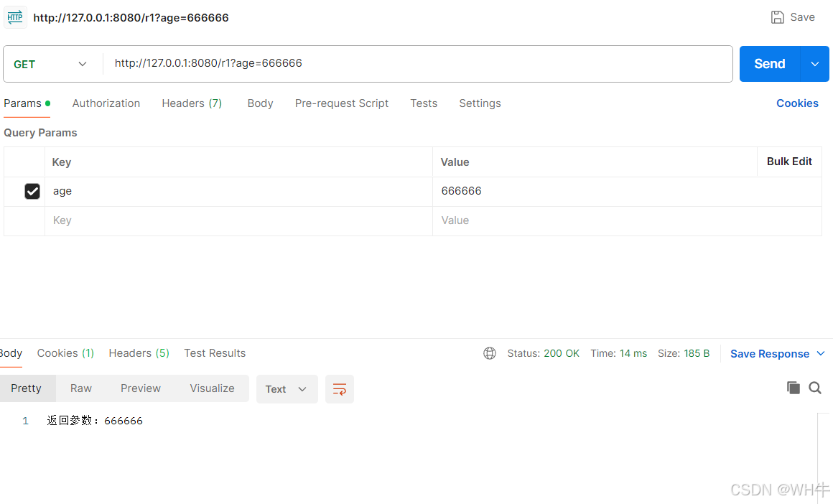Open the Cookies link
This screenshot has height=504, width=833.
[x=797, y=103]
